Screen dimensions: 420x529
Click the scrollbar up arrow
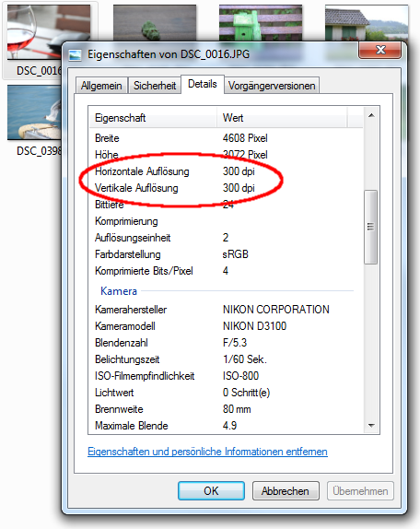[371, 115]
